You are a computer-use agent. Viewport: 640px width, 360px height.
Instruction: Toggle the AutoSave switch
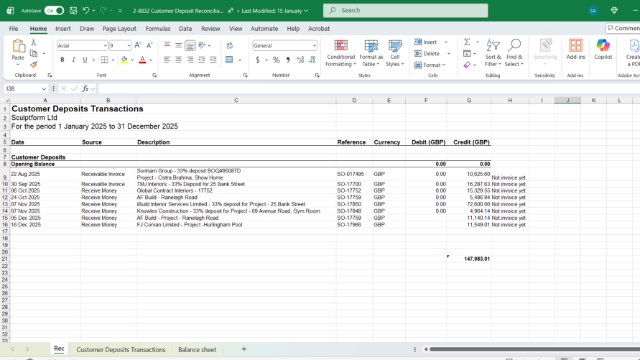(54, 11)
